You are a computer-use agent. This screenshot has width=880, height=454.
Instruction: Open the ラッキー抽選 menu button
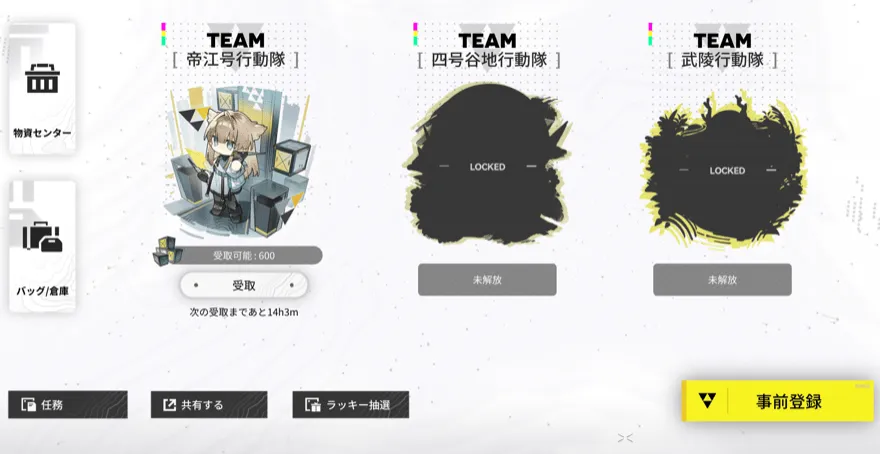[x=351, y=405]
